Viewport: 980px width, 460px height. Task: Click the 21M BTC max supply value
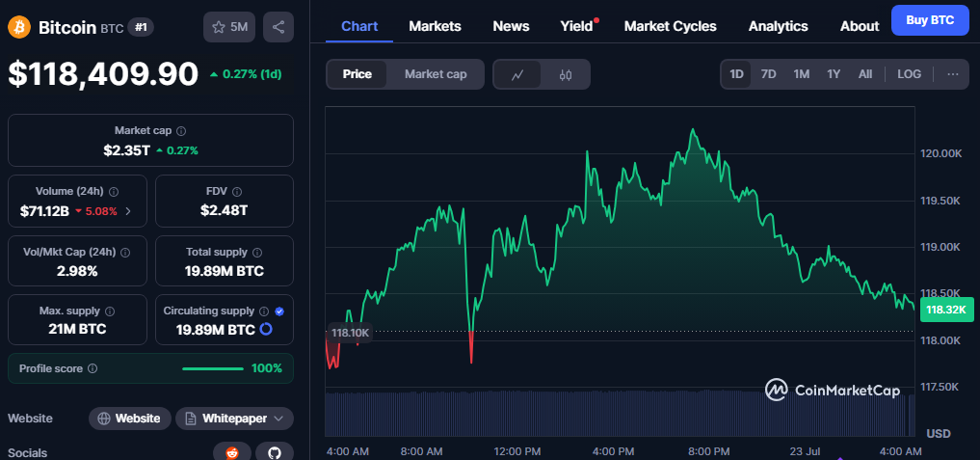click(x=77, y=329)
